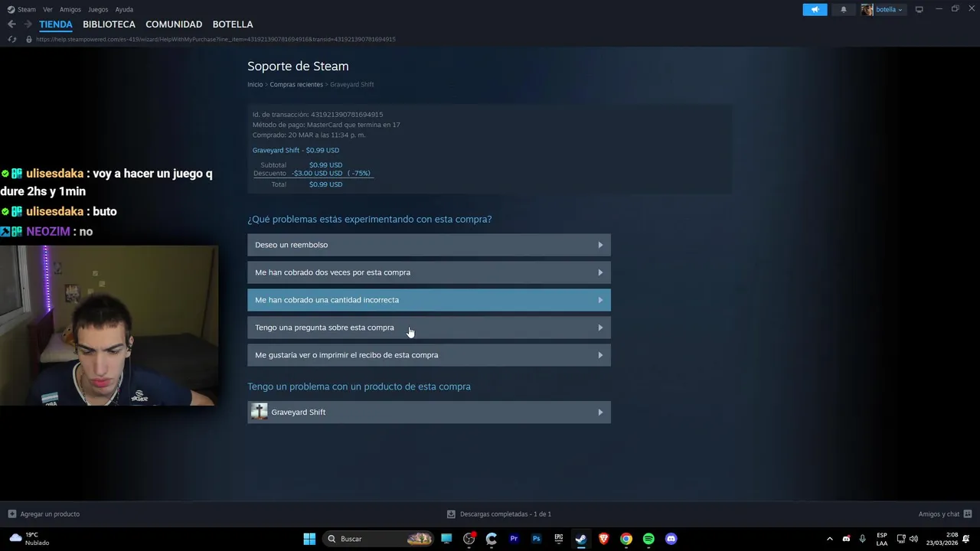Open Discord from the taskbar

tap(671, 539)
